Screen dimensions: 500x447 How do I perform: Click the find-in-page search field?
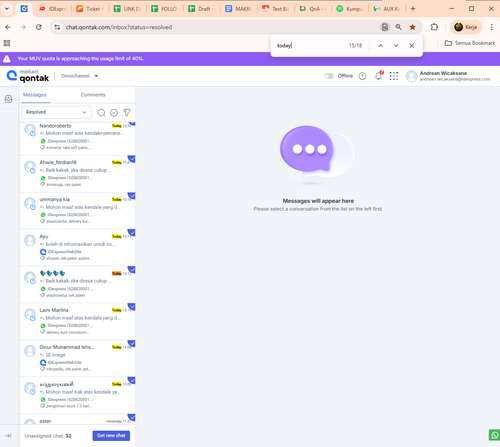click(310, 46)
